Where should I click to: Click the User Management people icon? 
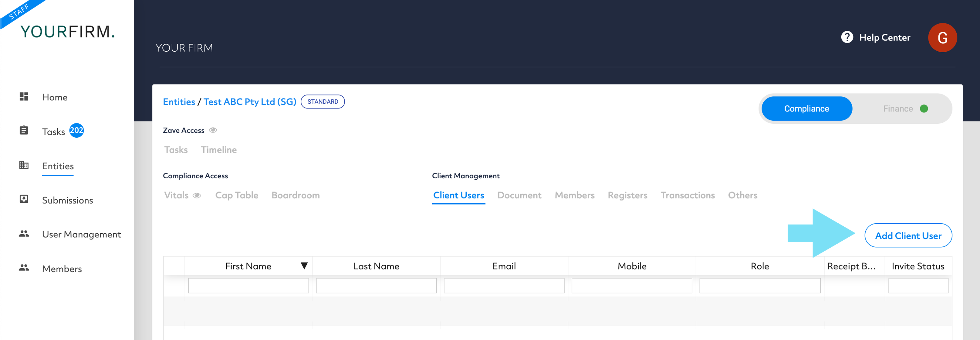(24, 234)
